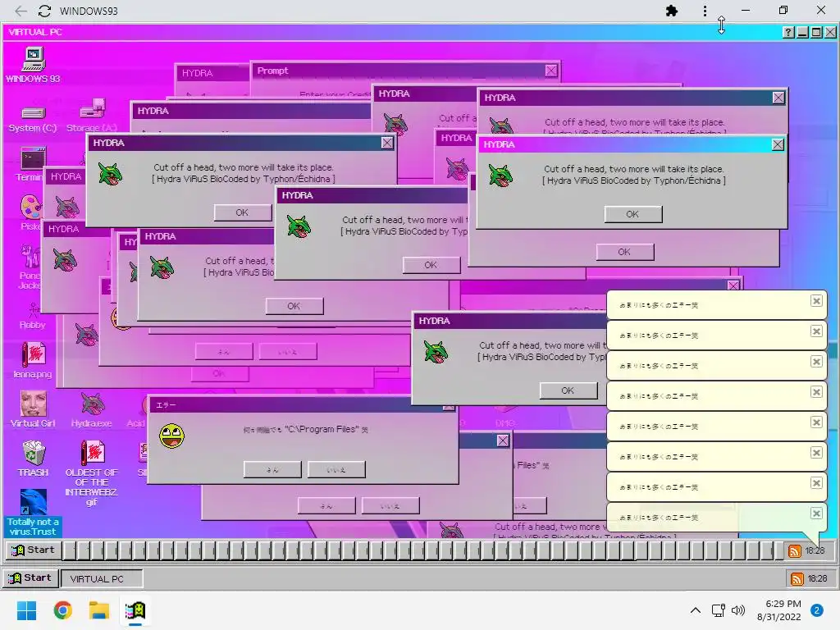Screen dimensions: 840x630
Task: Open the browser extensions puzzle icon
Action: [x=671, y=11]
